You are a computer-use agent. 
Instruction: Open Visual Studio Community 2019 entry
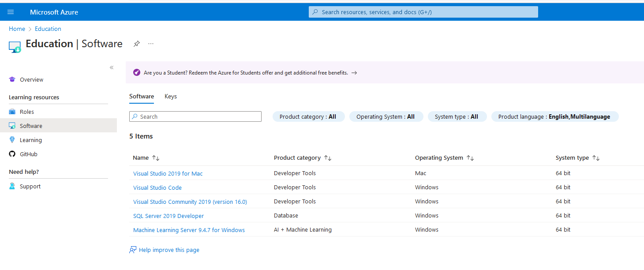click(x=190, y=202)
